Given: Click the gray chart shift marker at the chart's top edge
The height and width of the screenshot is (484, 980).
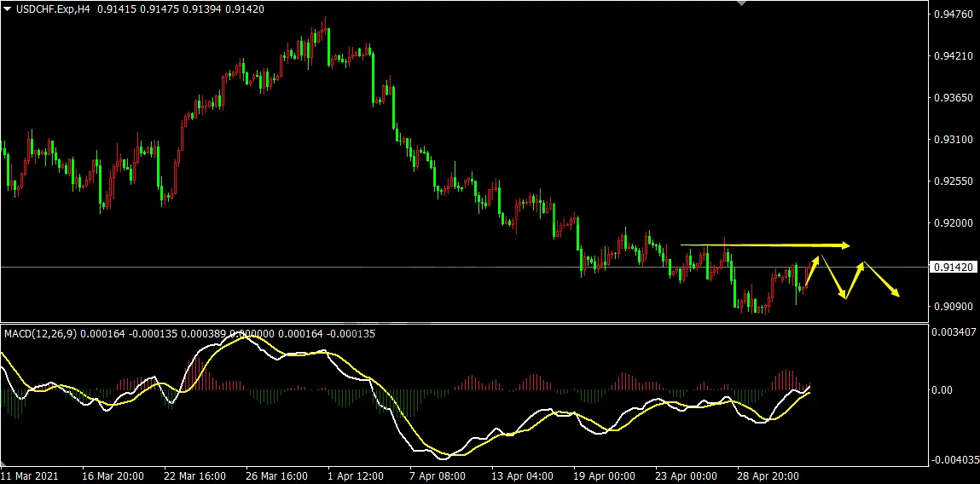Looking at the screenshot, I should (x=742, y=3).
